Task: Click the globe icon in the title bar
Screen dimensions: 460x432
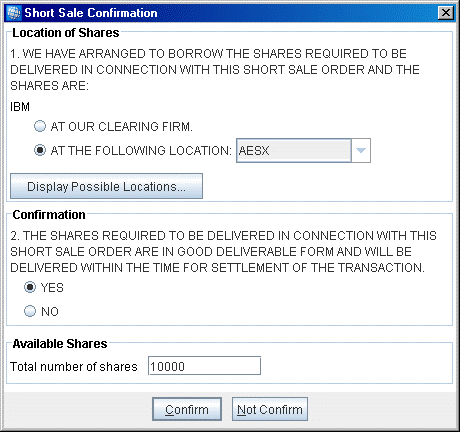Action: (x=14, y=13)
